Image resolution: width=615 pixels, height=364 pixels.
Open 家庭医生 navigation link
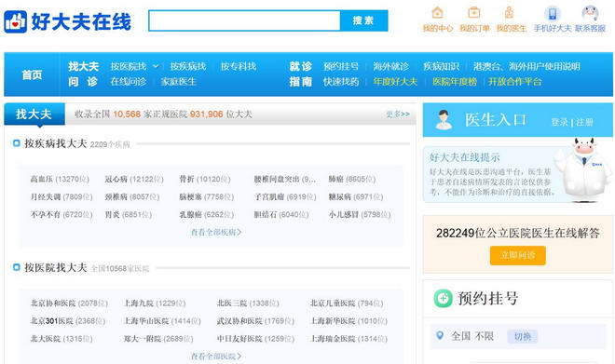click(x=179, y=82)
